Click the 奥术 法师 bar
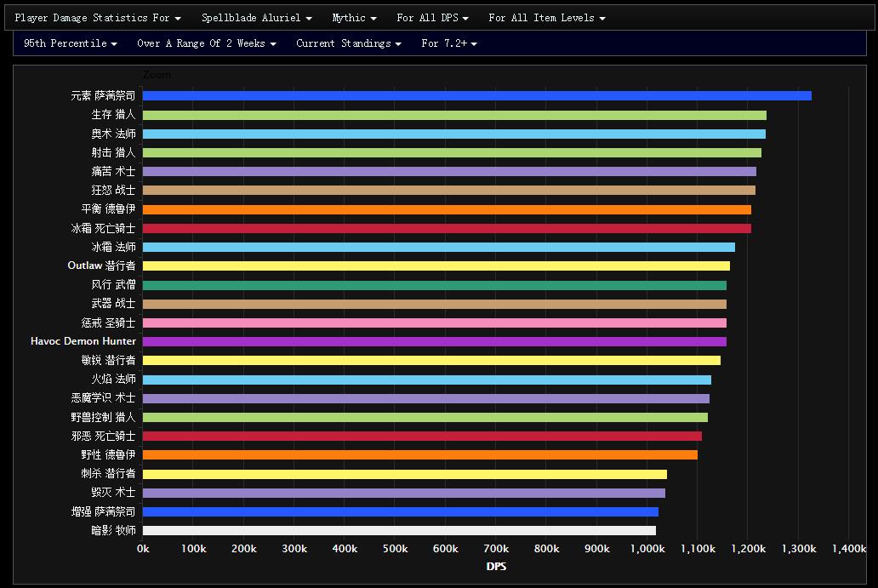The image size is (878, 588). [454, 134]
